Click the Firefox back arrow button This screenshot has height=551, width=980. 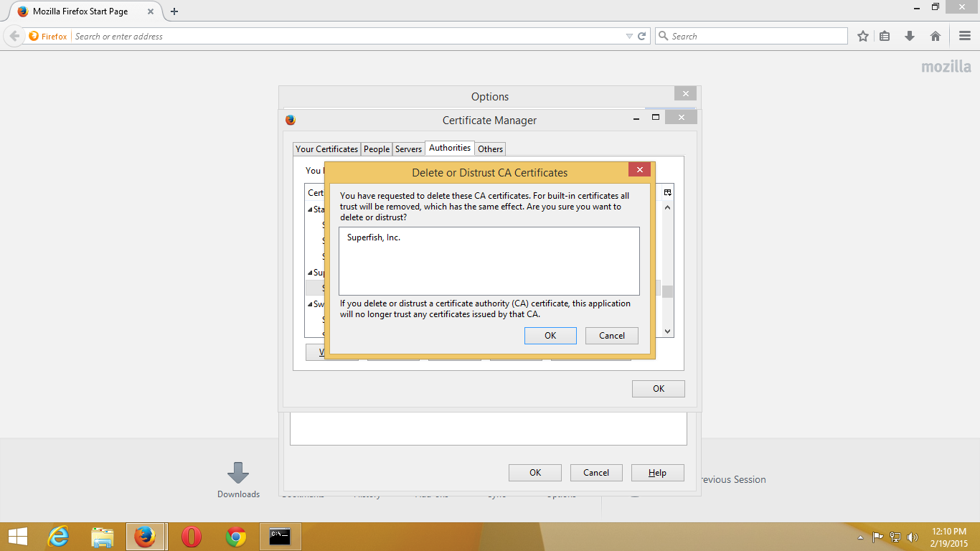(14, 36)
